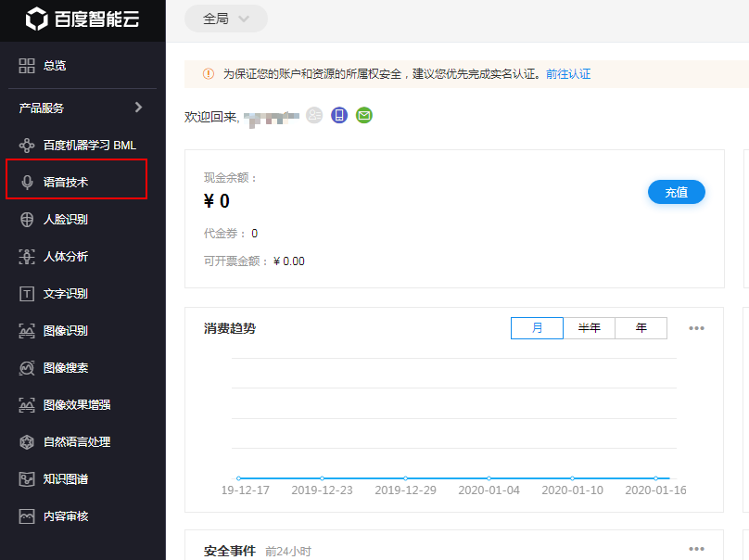This screenshot has height=560, width=749.
Task: Click the 安全事件 heading
Action: click(230, 551)
